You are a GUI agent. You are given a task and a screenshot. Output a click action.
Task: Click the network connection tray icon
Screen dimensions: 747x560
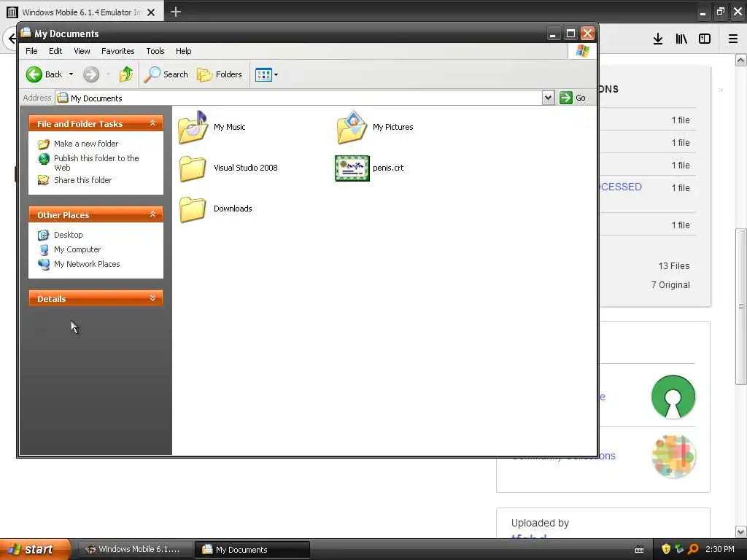click(679, 549)
